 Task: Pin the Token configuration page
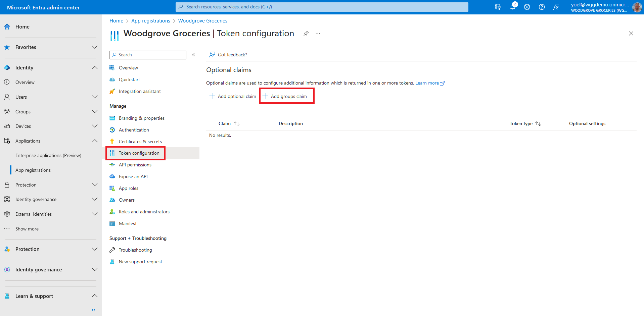click(x=306, y=34)
